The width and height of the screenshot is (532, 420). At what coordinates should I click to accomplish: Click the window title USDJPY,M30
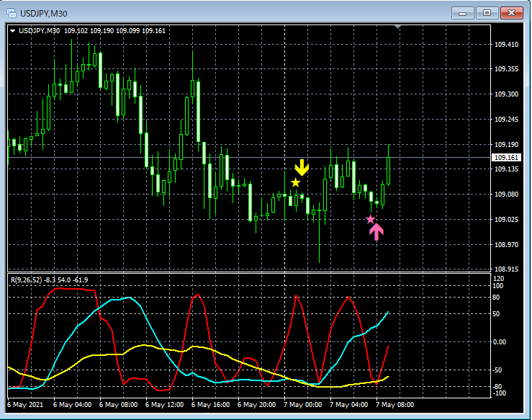44,14
